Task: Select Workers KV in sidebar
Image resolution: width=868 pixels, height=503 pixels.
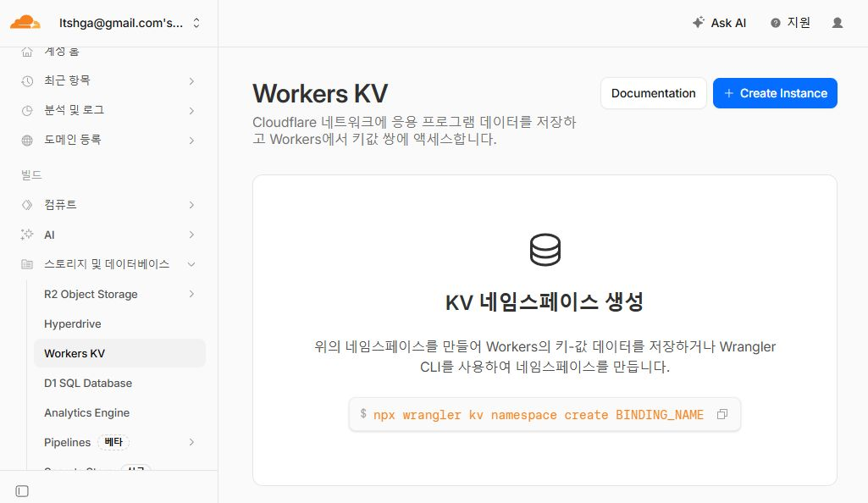Action: coord(119,353)
